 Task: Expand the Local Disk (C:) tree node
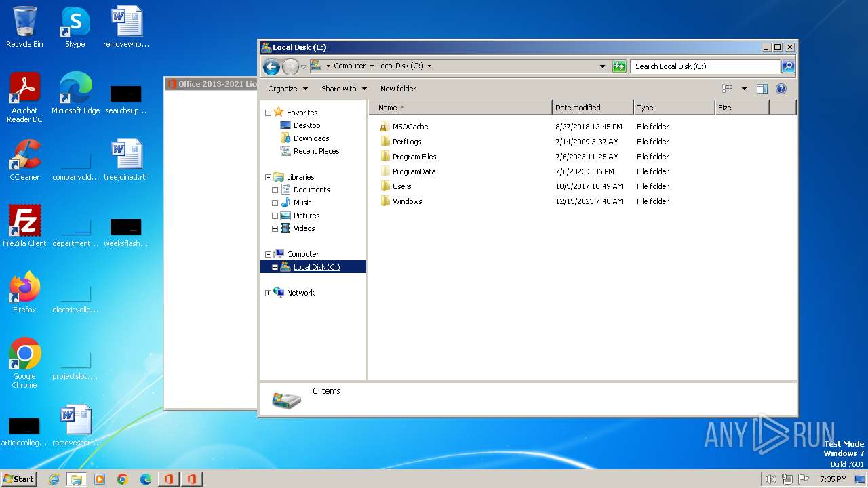[x=275, y=267]
